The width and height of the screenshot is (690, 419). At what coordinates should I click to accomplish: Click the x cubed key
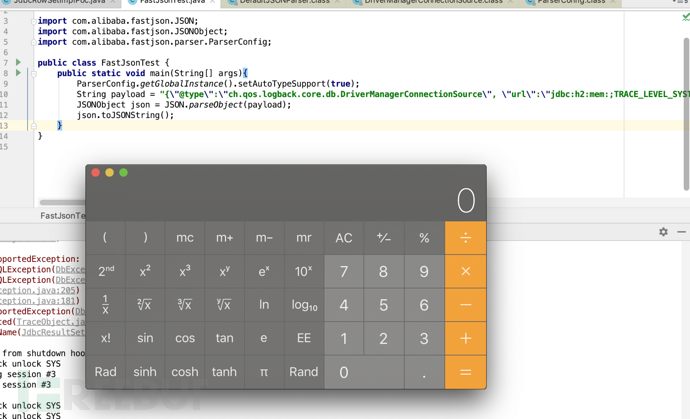[x=185, y=271]
